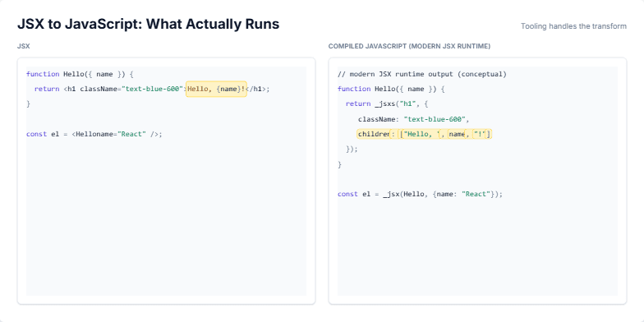Click the highlighted "Hello, " string in compiled code
644x322 pixels.
point(421,134)
